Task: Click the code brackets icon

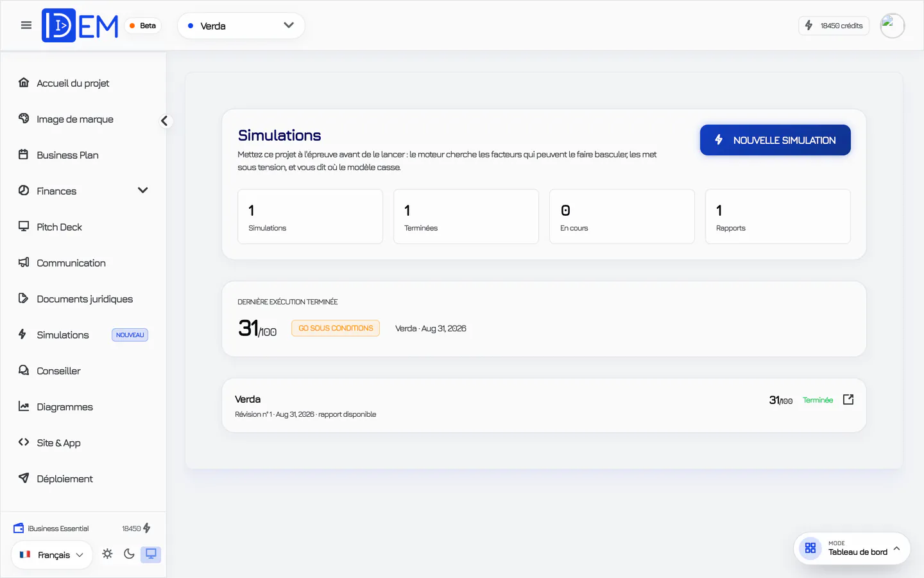Action: 24,442
